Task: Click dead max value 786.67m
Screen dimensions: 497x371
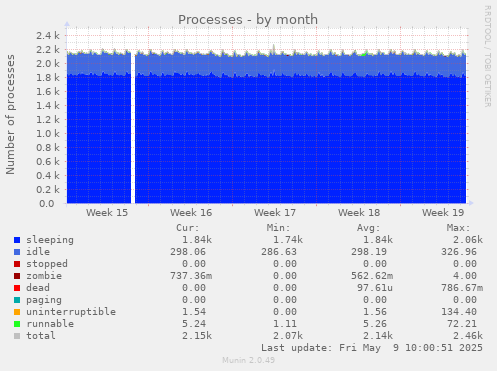Action: pyautogui.click(x=462, y=288)
